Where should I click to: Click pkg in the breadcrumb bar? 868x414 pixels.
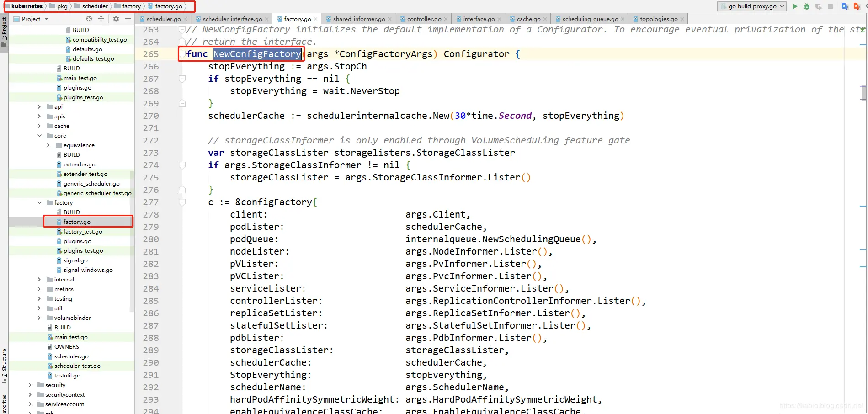click(62, 6)
